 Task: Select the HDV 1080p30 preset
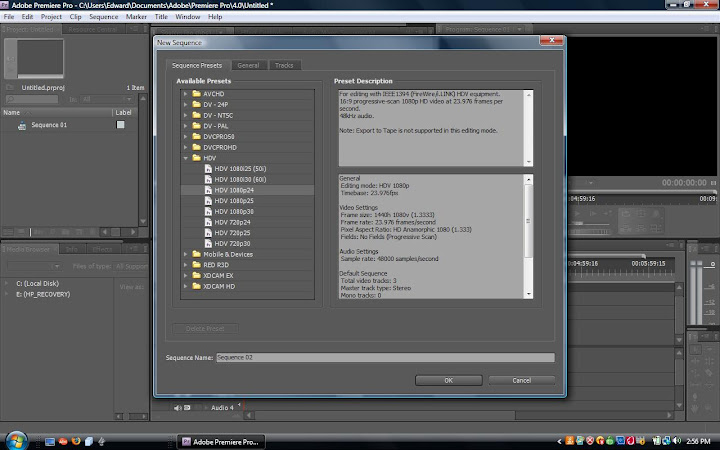(x=234, y=211)
